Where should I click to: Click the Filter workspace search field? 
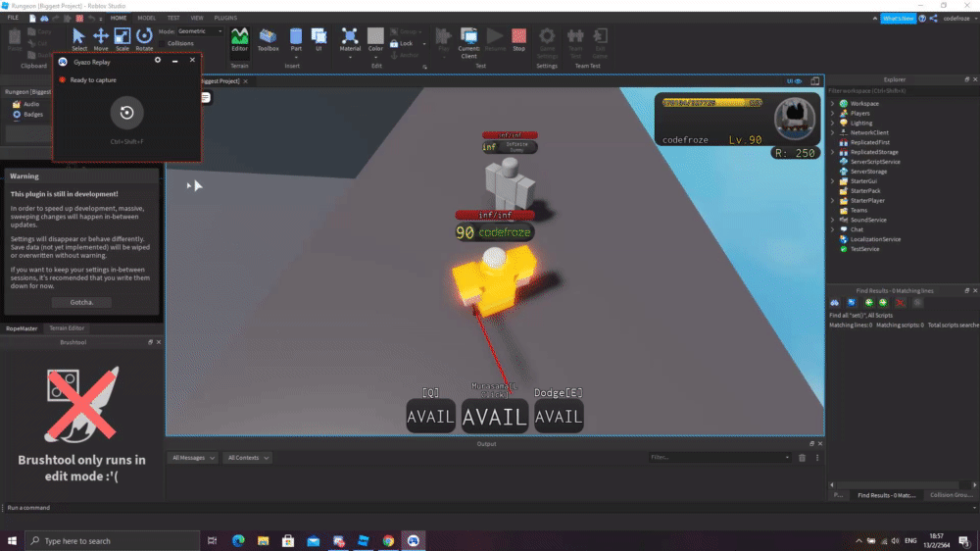tap(902, 91)
